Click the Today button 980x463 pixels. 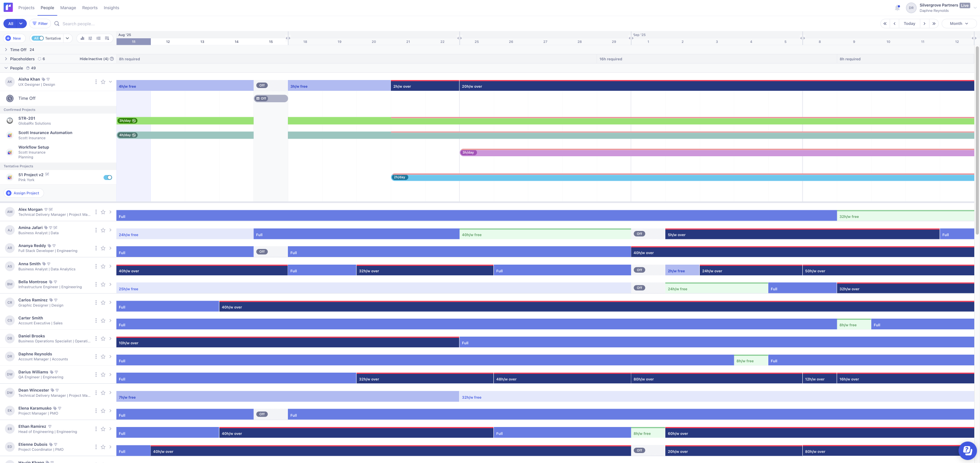pos(909,24)
